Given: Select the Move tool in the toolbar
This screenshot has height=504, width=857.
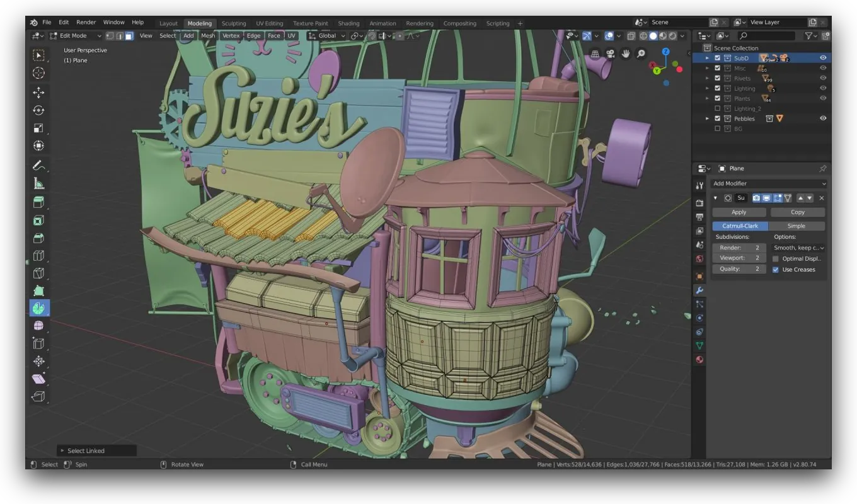Looking at the screenshot, I should (x=38, y=93).
